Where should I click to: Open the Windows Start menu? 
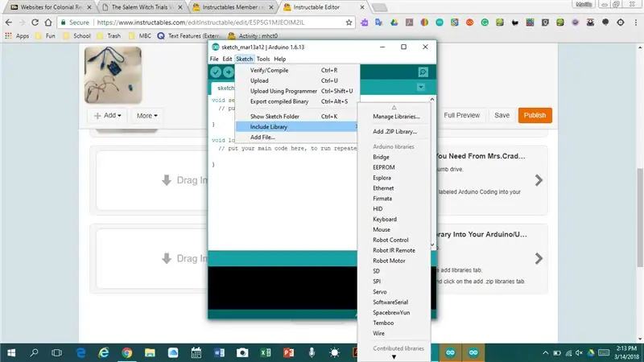pyautogui.click(x=11, y=352)
